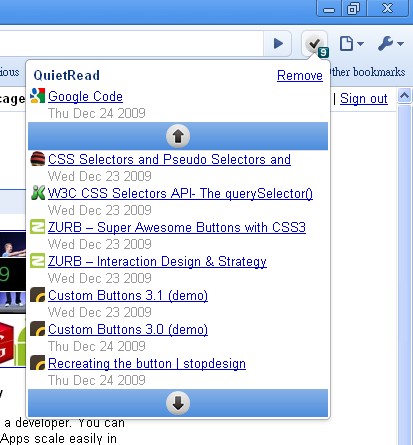
Task: Click the green K favicon of W3C entry
Action: (x=38, y=193)
